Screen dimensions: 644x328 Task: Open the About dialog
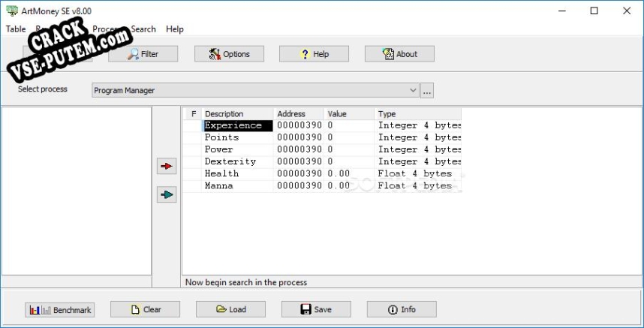click(x=399, y=54)
